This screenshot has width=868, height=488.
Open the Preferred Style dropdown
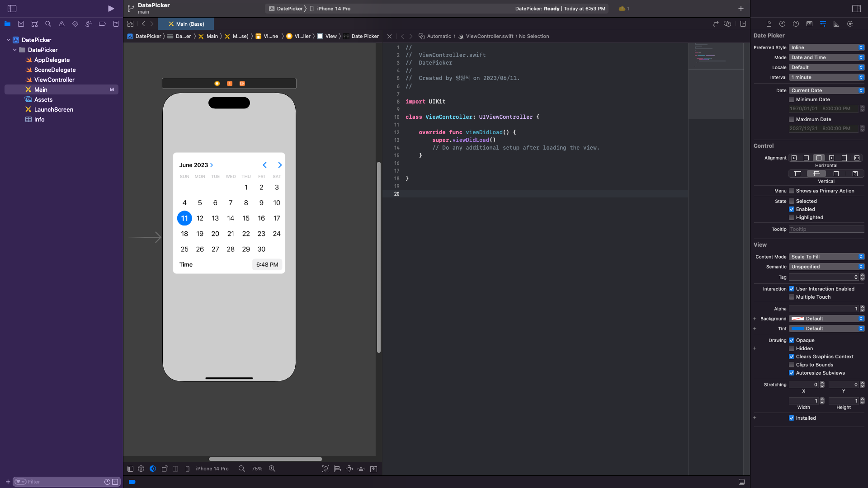[826, 48]
